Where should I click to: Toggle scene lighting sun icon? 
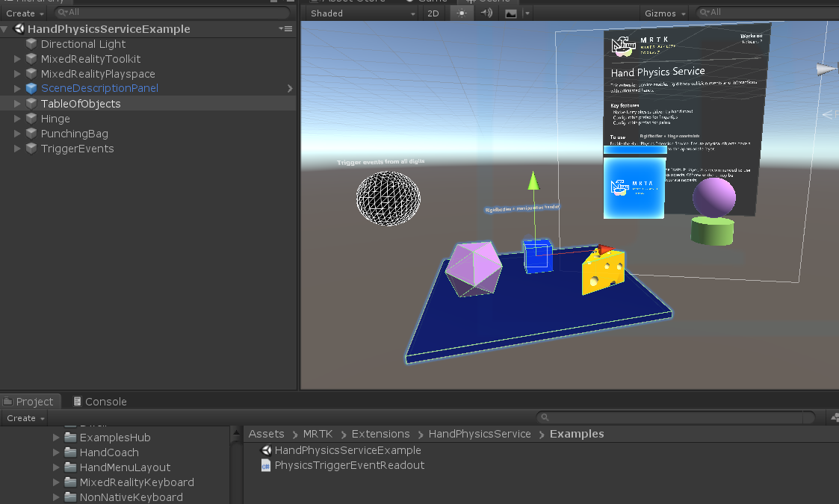click(x=461, y=13)
